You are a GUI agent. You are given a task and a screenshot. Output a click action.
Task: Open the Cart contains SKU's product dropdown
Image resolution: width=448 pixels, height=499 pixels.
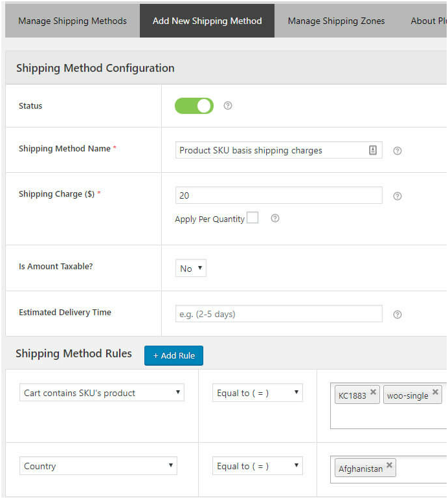(x=102, y=393)
